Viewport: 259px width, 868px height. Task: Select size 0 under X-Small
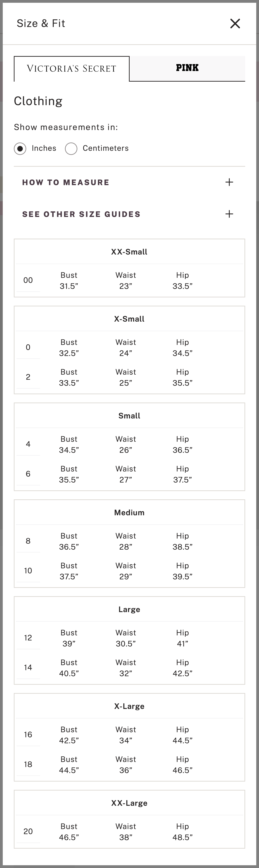click(x=28, y=347)
